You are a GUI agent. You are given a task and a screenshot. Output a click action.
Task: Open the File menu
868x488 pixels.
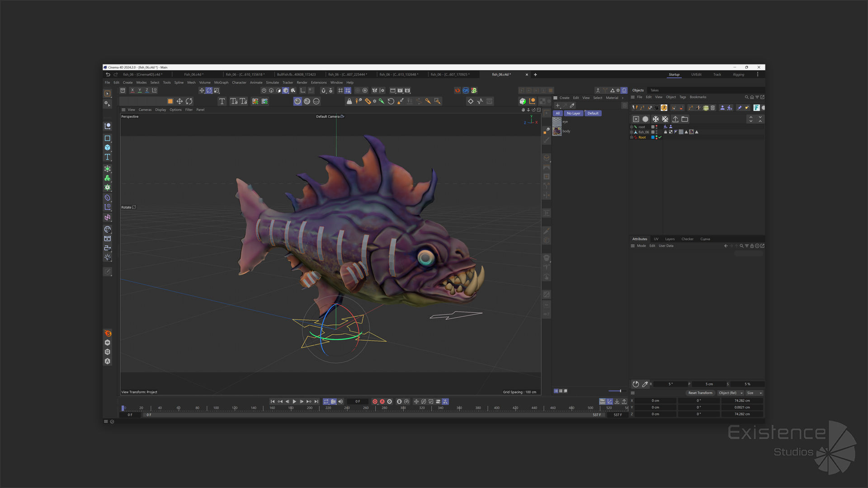pyautogui.click(x=107, y=83)
